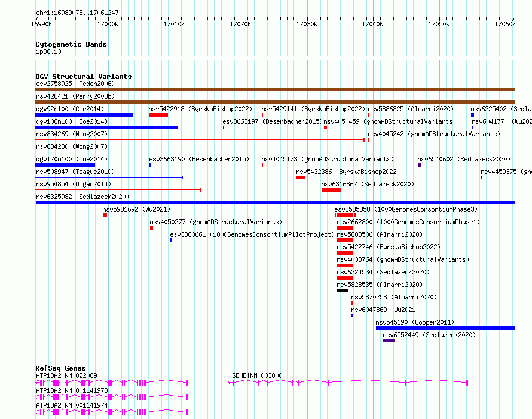This screenshot has height=419, width=532.
Task: Click the nsv6540602 (Sedlazeck2020) purple marker
Action: pyautogui.click(x=420, y=165)
